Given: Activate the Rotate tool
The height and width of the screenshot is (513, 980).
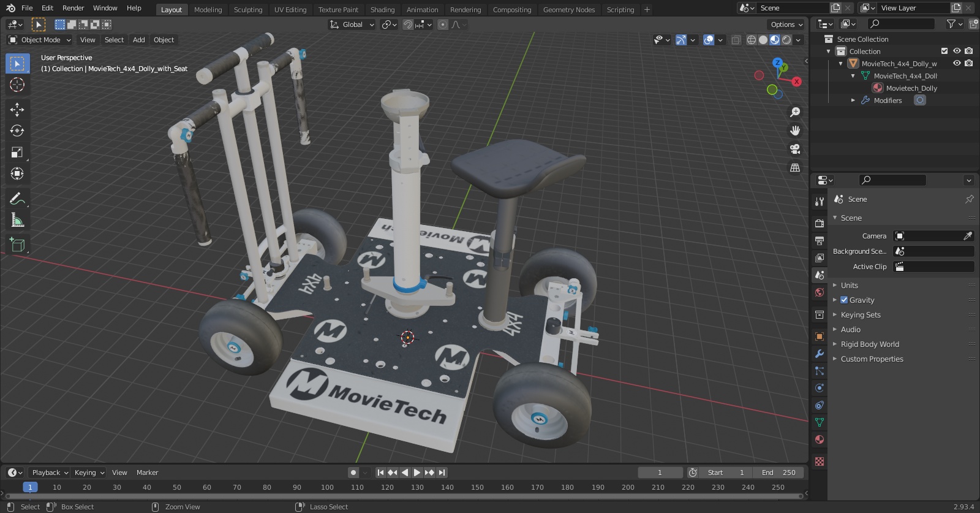Looking at the screenshot, I should (x=17, y=131).
